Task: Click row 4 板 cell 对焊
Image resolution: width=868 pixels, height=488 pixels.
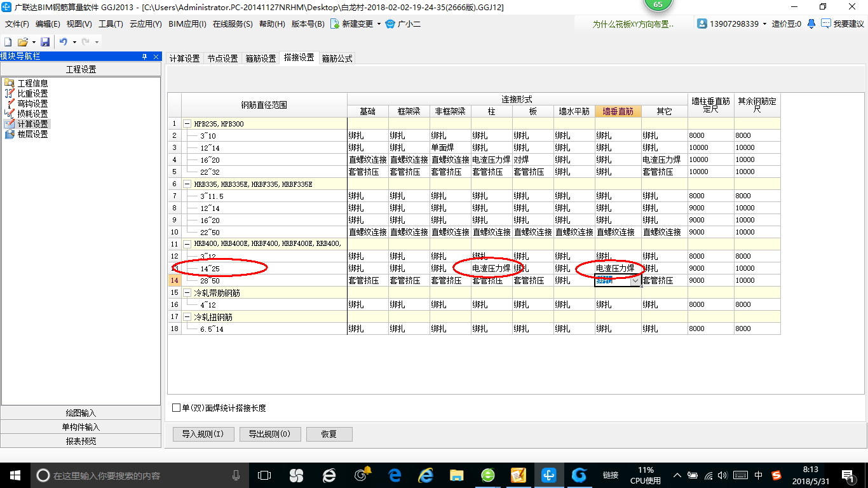Action: pyautogui.click(x=532, y=159)
